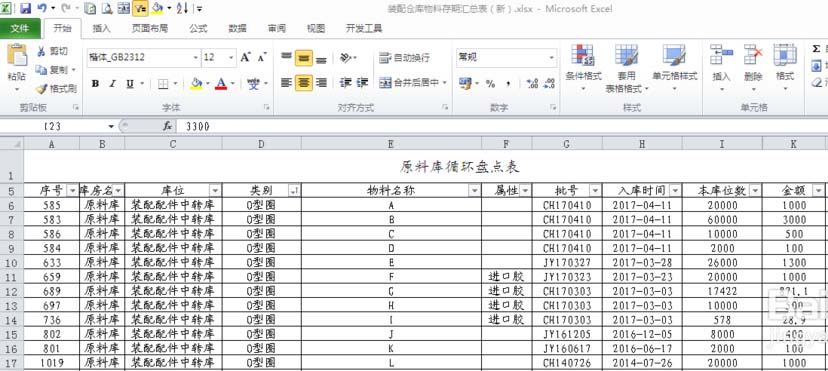Open print preview in quick access toolbar
This screenshot has width=828, height=371.
107,8
